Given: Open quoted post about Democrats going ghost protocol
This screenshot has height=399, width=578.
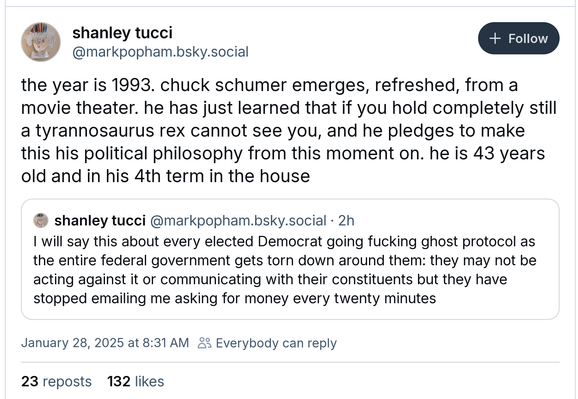Looking at the screenshot, I should 290,259.
